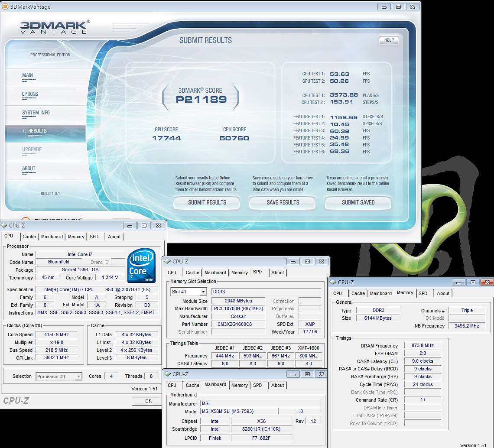Screen dimensions: 494x448
Task: Click the Bus Speed value 218.5 MHz
Action: click(x=56, y=350)
